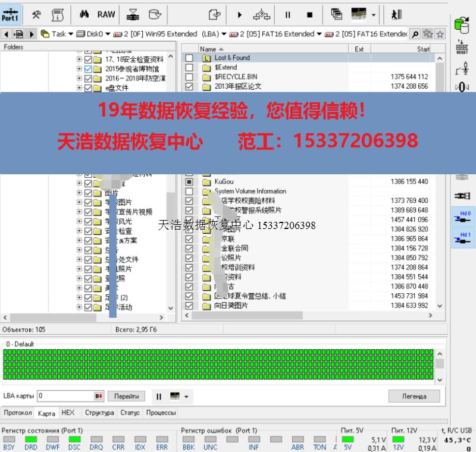This screenshot has height=452, width=476.
Task: Click the magnifier icon in path bar
Action: tap(415, 34)
